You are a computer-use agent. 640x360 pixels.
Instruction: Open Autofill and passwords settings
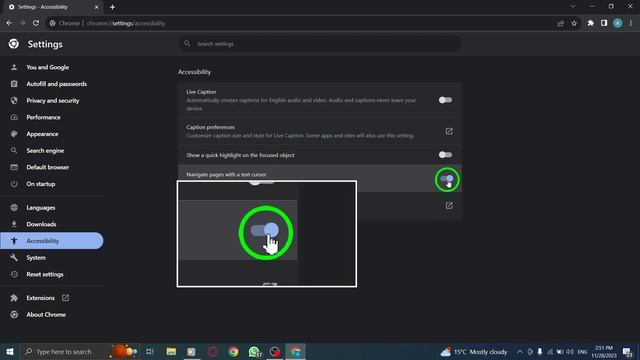click(x=56, y=84)
